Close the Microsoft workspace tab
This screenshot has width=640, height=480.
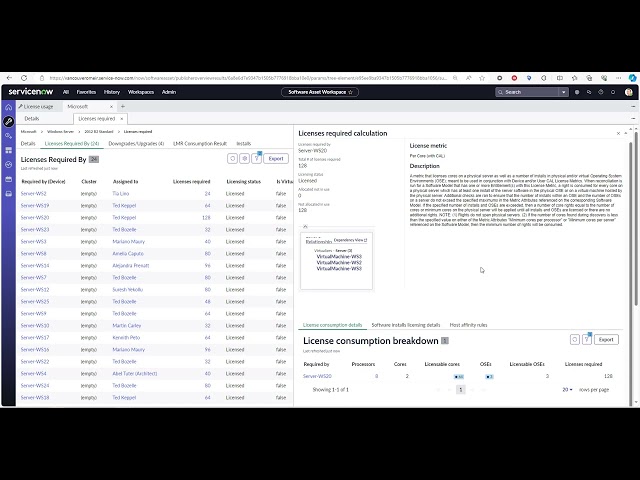(111, 107)
